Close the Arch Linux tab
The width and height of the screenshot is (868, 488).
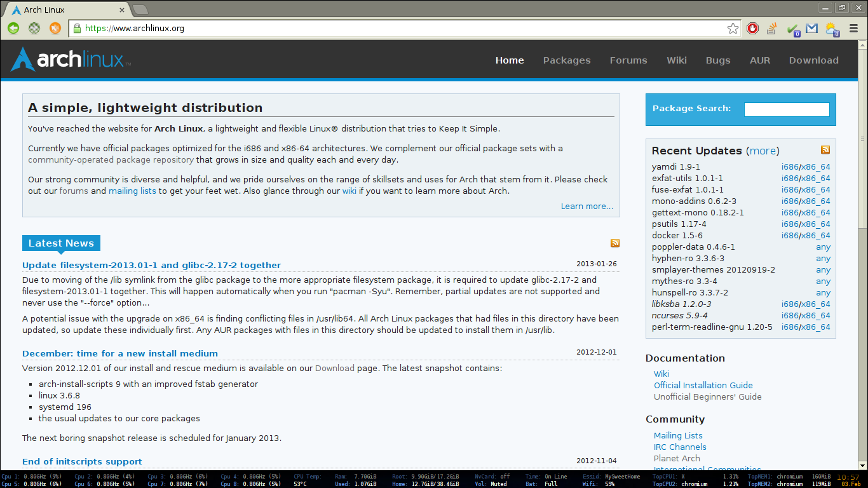[x=122, y=10]
